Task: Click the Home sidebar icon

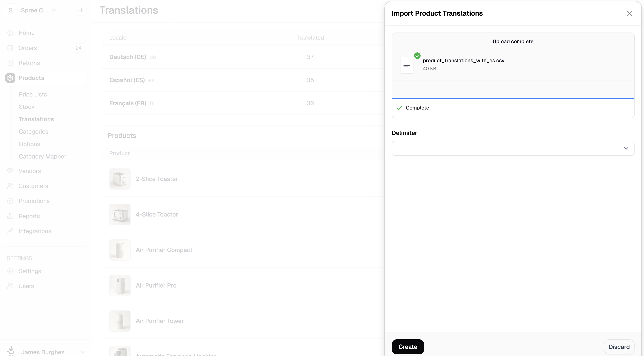Action: (10, 33)
